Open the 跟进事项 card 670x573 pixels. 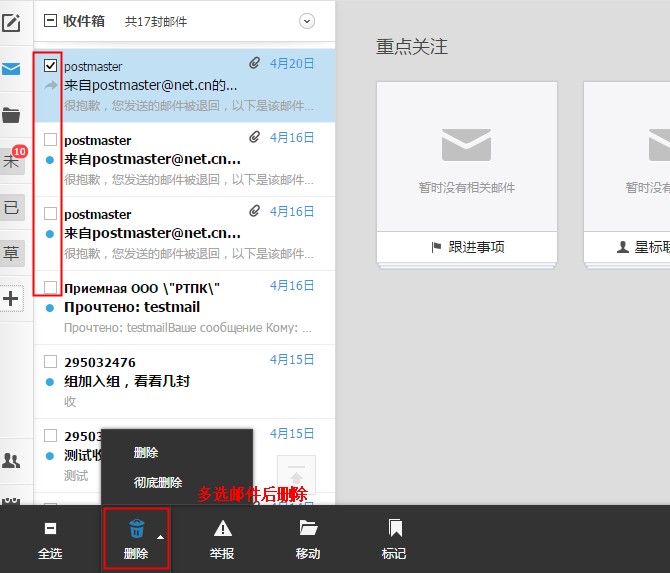pos(466,247)
